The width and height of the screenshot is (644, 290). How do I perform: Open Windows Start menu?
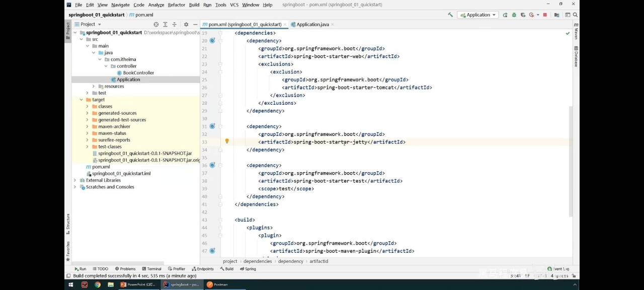[x=70, y=284]
